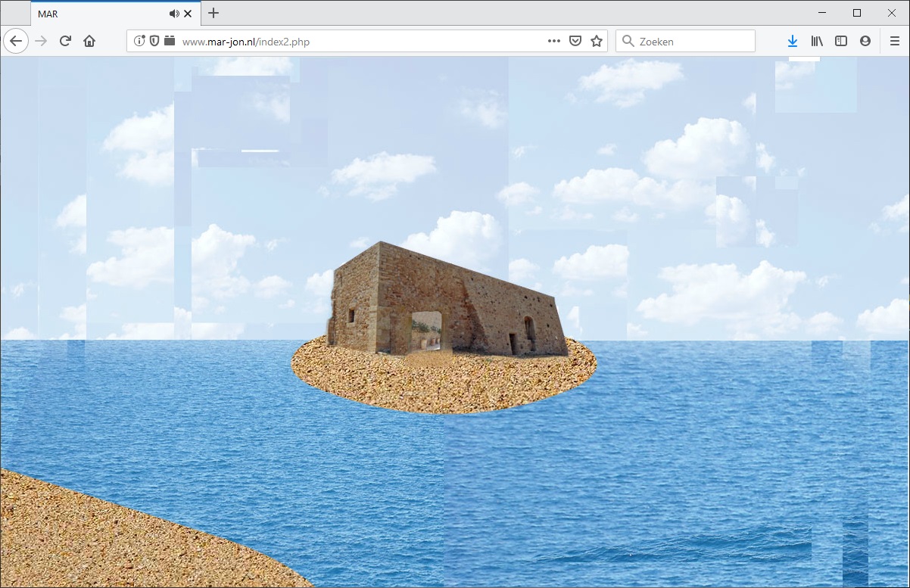
Task: Go to the Firefox home page
Action: 89,41
